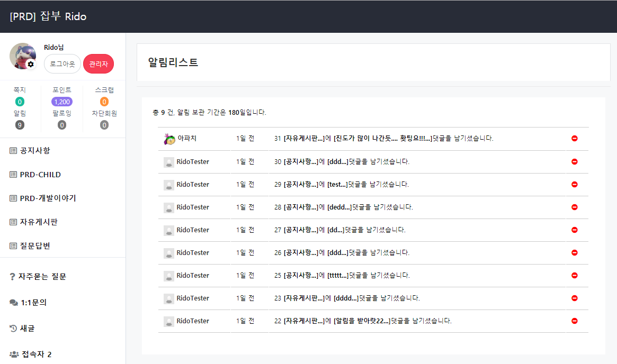The image size is (617, 364).
Task: Select 질문답변 from sidebar menu
Action: [35, 246]
